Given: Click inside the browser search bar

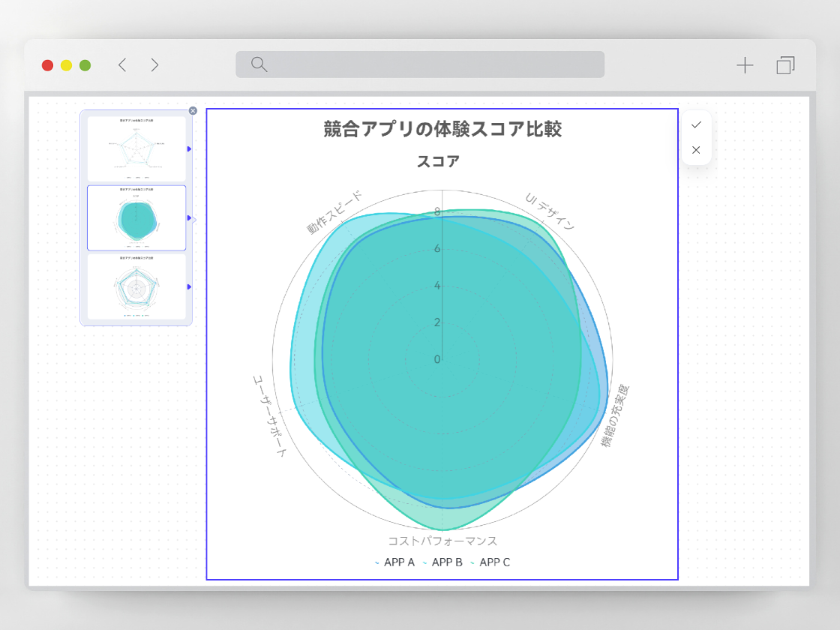Looking at the screenshot, I should [x=420, y=64].
